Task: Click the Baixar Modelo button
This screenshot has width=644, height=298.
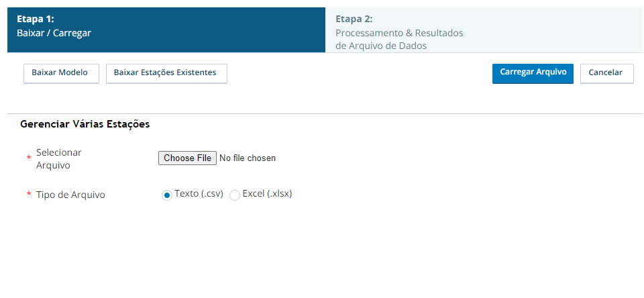Action: [61, 74]
